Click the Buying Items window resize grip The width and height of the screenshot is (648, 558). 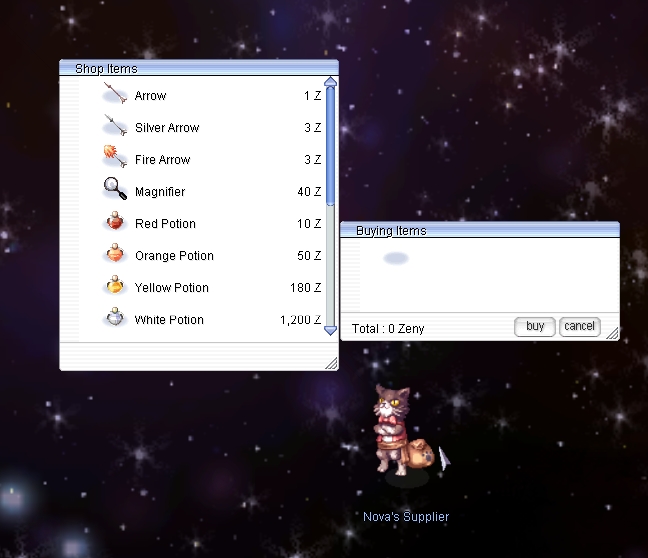coord(612,333)
